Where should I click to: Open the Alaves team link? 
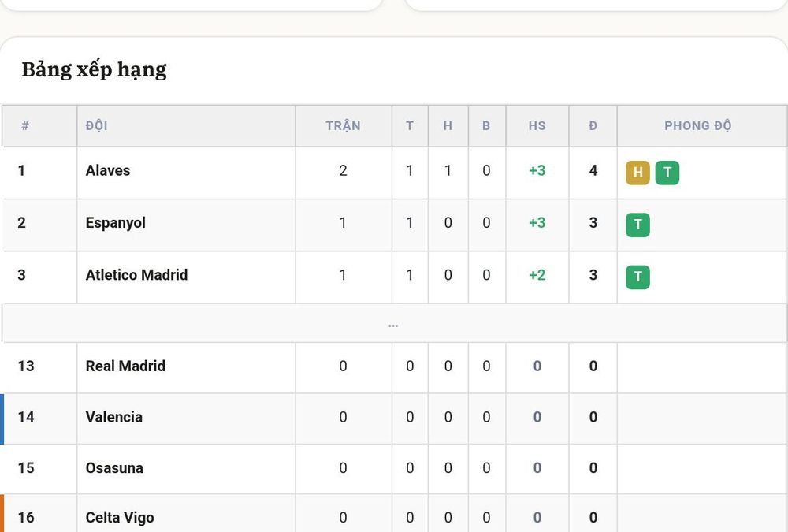tap(107, 170)
